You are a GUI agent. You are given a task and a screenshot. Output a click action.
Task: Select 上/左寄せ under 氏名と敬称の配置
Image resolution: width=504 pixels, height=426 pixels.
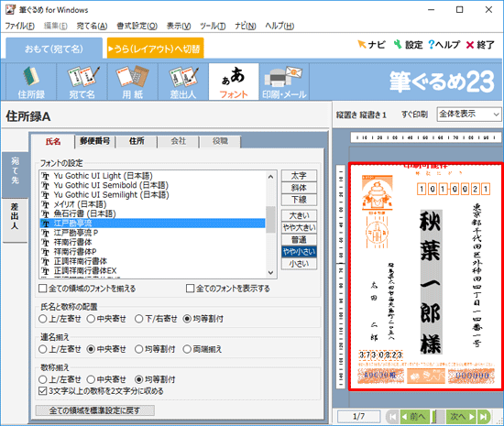tap(43, 319)
